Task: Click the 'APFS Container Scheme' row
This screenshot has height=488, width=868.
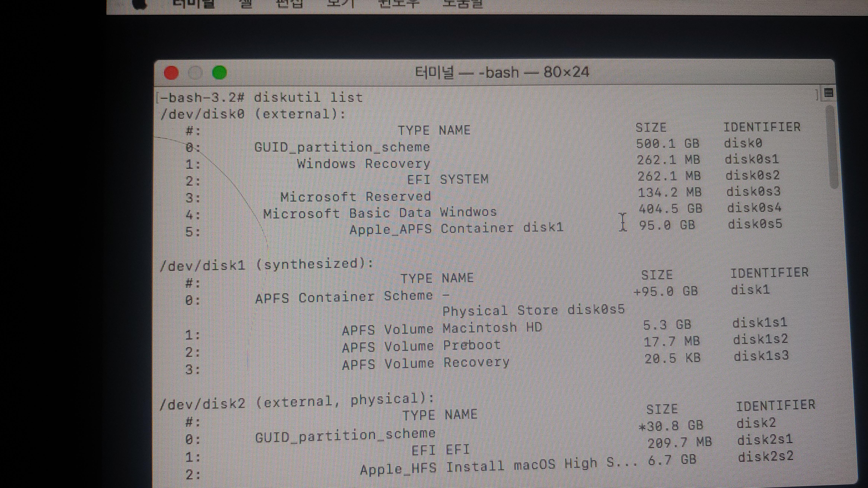Action: pyautogui.click(x=344, y=297)
